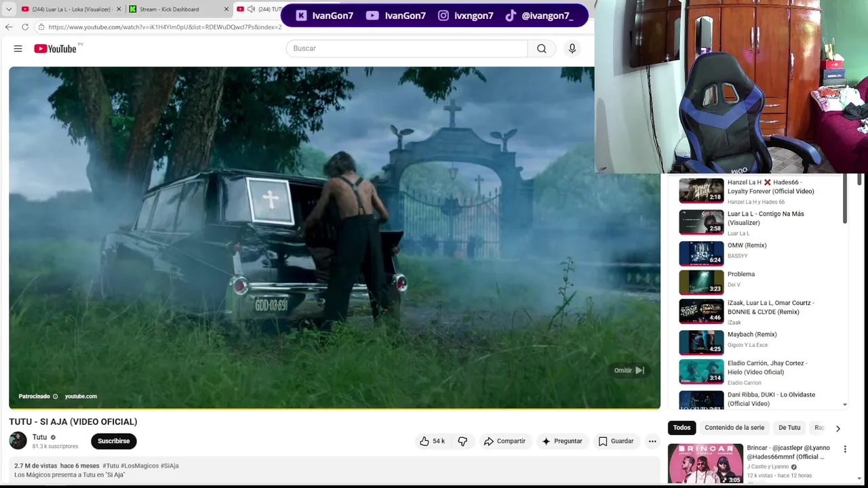This screenshot has width=868, height=488.
Task: Share the video with Compartir
Action: coord(505,441)
